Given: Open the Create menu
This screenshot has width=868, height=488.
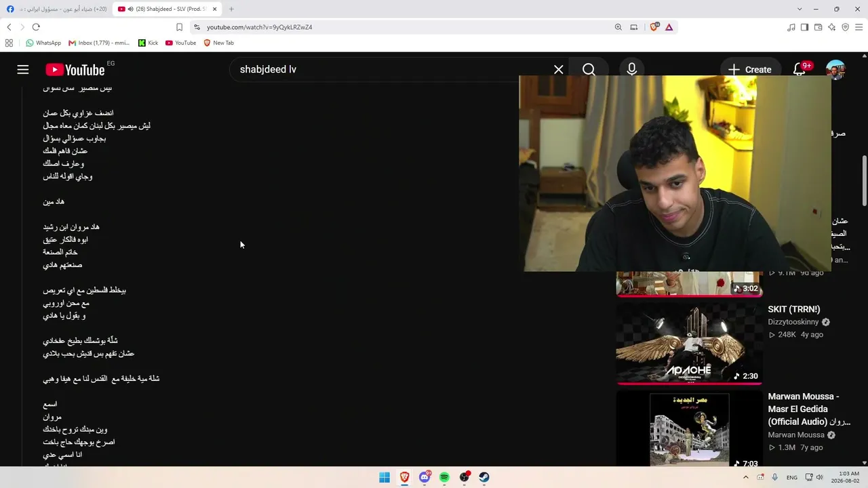Looking at the screenshot, I should click(x=750, y=70).
